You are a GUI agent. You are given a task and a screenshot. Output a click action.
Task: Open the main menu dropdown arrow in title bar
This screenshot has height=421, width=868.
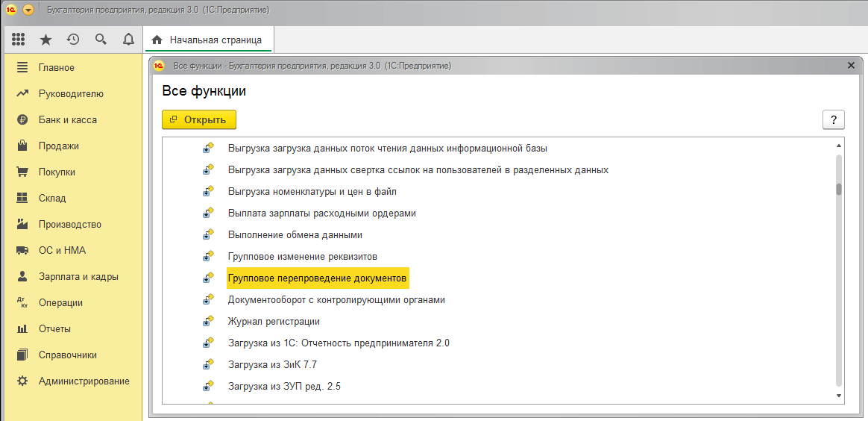click(x=28, y=10)
